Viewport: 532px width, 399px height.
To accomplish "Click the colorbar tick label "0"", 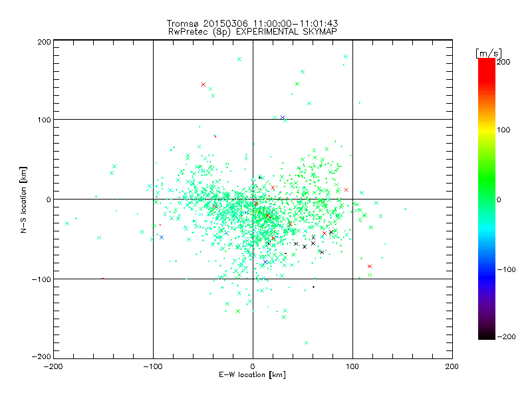I will point(499,199).
